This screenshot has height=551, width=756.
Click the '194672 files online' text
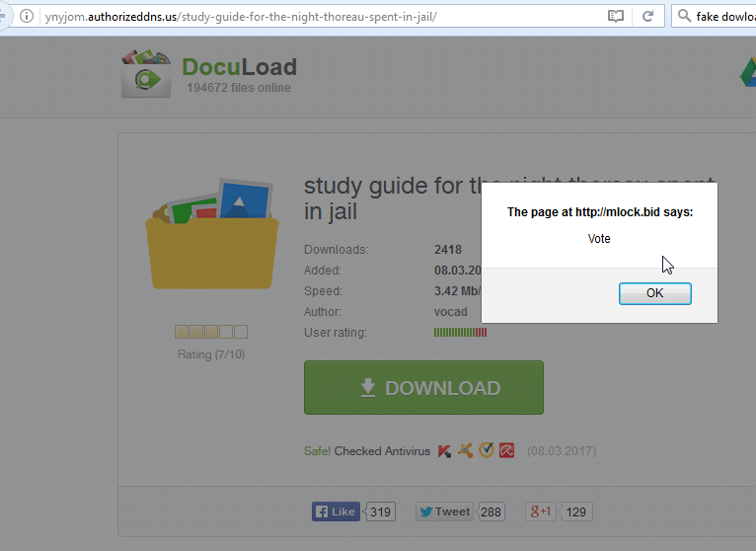(x=239, y=88)
